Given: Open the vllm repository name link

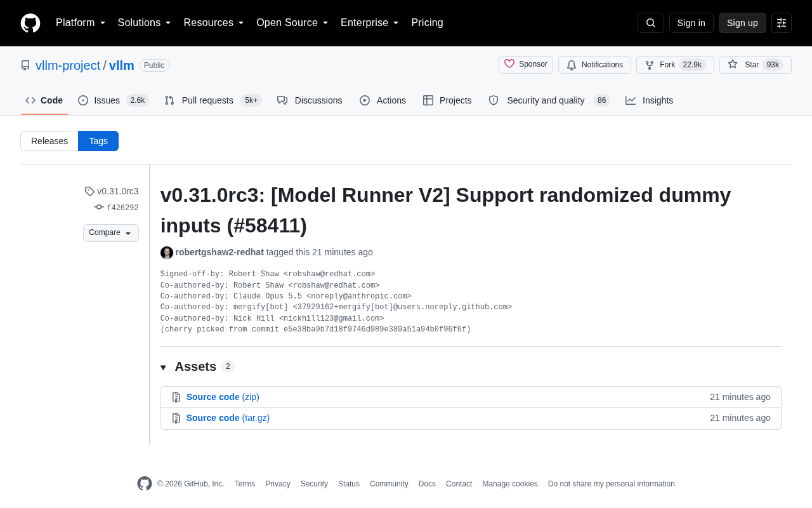Looking at the screenshot, I should click(122, 65).
